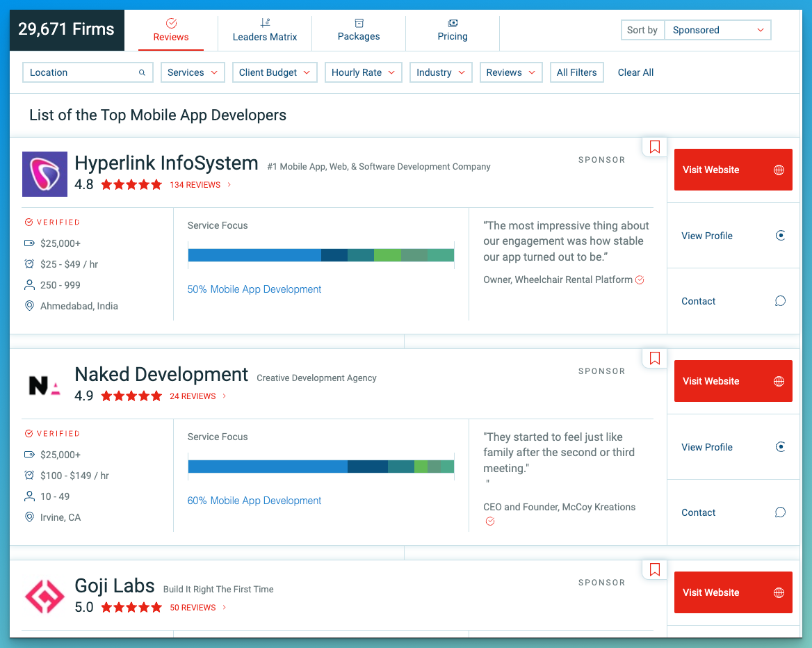Click Goji Labs five-star rating
Image resolution: width=812 pixels, height=648 pixels.
(x=131, y=608)
